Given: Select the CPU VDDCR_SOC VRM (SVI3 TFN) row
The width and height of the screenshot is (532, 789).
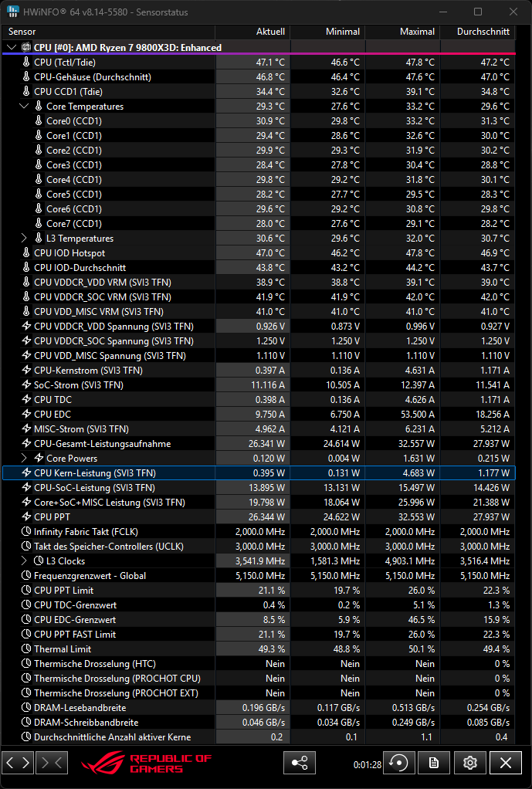Looking at the screenshot, I should pyautogui.click(x=259, y=296).
